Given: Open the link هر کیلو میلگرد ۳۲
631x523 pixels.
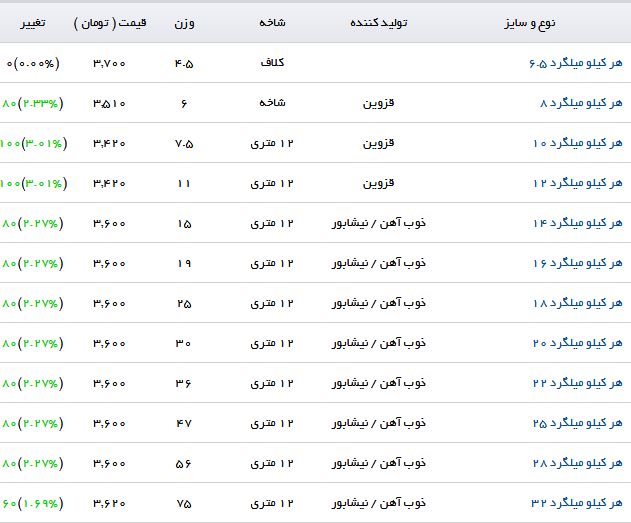Looking at the screenshot, I should [x=577, y=503].
